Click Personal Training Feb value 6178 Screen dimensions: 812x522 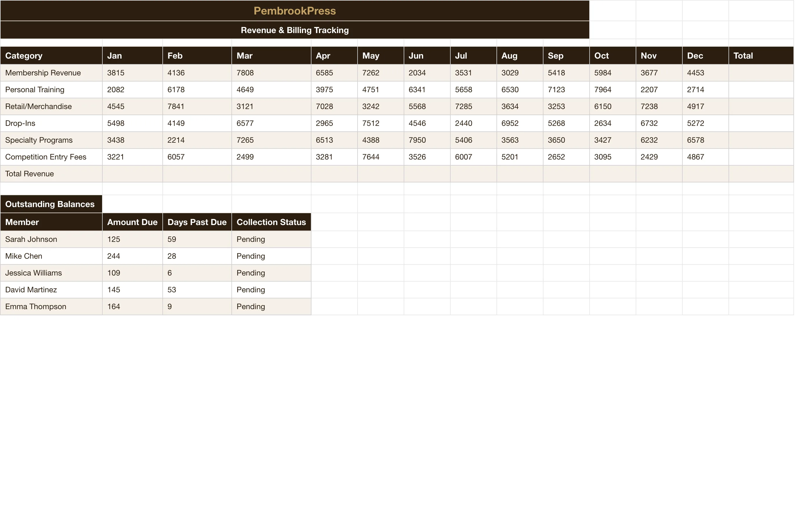pos(197,90)
